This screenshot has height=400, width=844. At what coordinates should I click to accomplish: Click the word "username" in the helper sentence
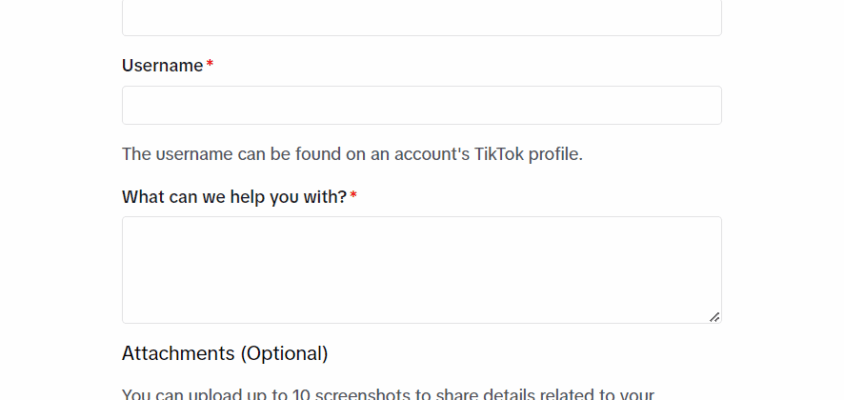click(x=192, y=154)
